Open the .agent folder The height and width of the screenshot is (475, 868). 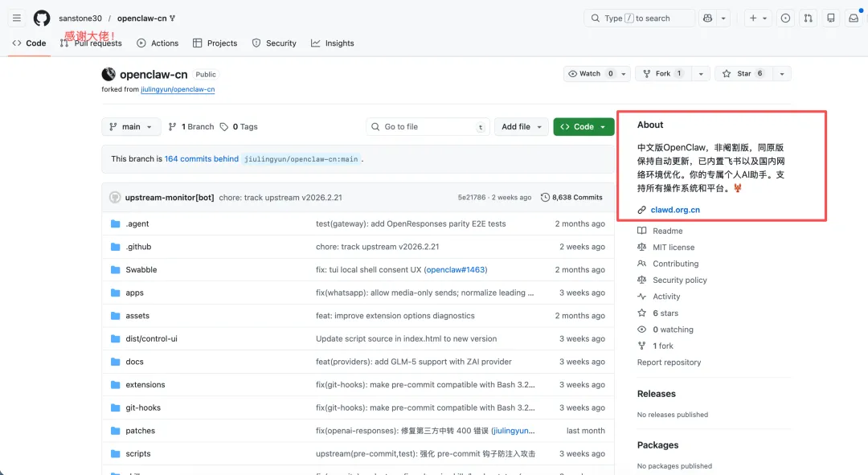pyautogui.click(x=137, y=223)
